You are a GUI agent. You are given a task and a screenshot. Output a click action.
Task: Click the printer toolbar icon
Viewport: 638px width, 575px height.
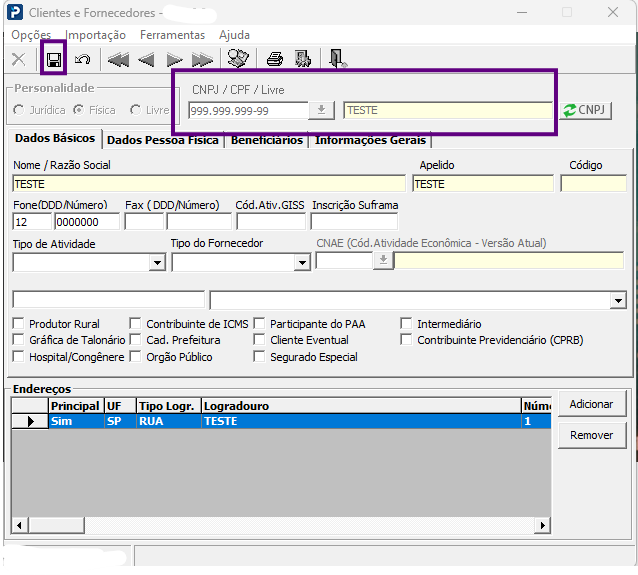click(275, 59)
